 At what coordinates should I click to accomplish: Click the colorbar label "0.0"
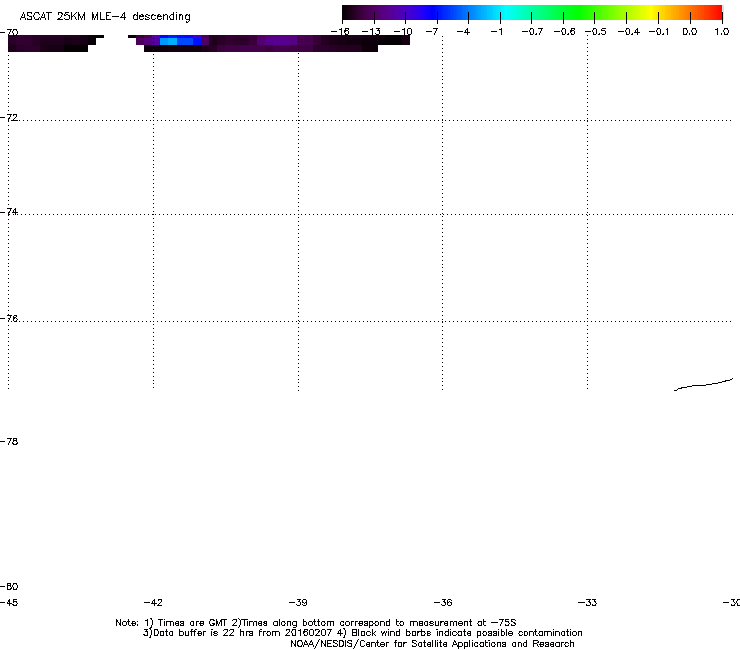(690, 32)
